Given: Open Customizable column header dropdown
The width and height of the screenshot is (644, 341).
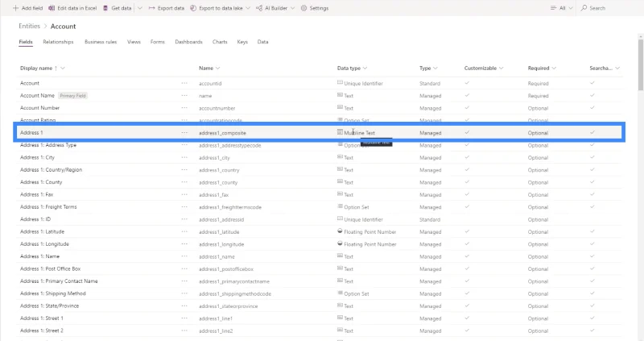Looking at the screenshot, I should click(x=501, y=69).
